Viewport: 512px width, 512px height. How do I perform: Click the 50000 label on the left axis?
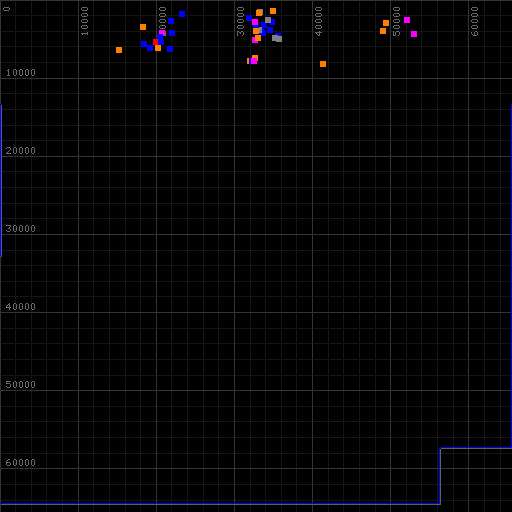[x=20, y=385]
